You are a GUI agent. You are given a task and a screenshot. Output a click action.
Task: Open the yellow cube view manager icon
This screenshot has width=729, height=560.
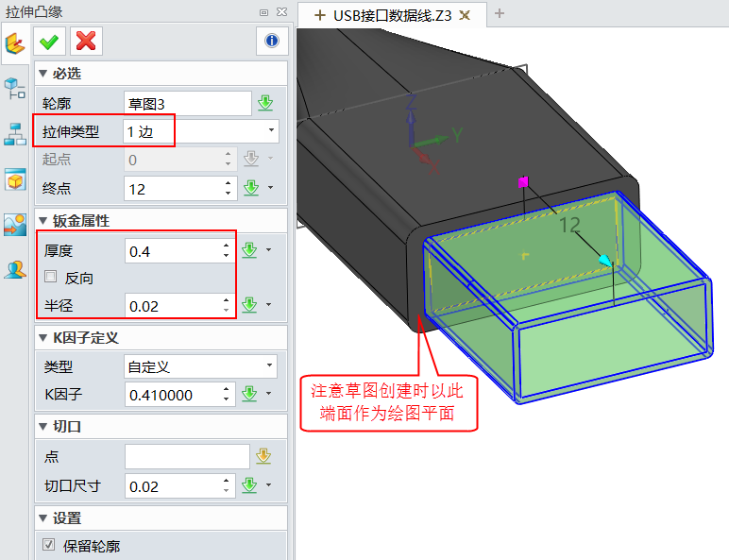15,179
